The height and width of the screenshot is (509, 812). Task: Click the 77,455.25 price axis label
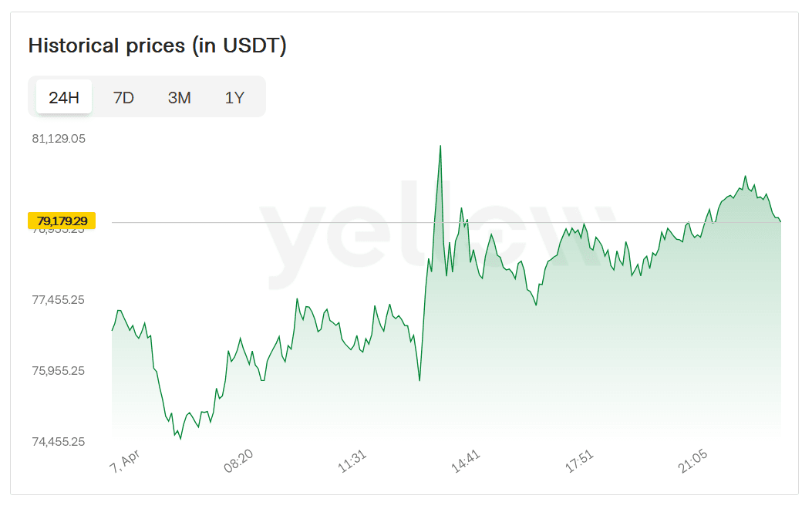pyautogui.click(x=59, y=300)
